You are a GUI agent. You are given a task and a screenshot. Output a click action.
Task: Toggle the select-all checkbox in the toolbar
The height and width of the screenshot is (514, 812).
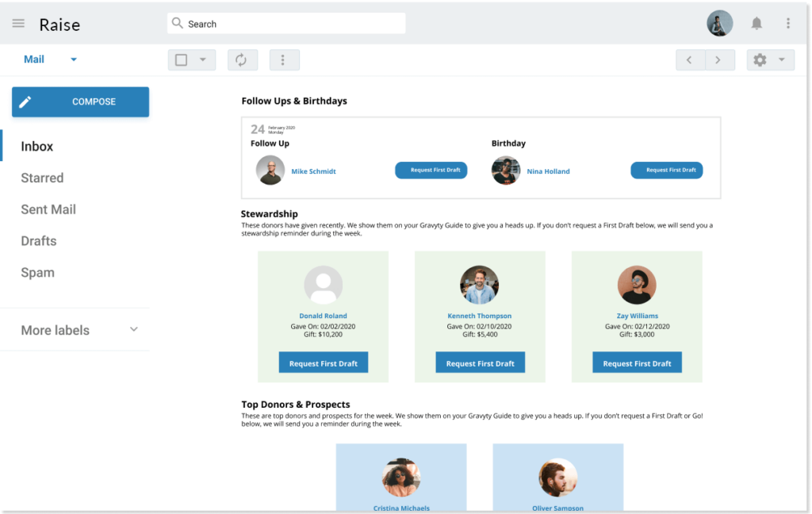click(x=183, y=59)
